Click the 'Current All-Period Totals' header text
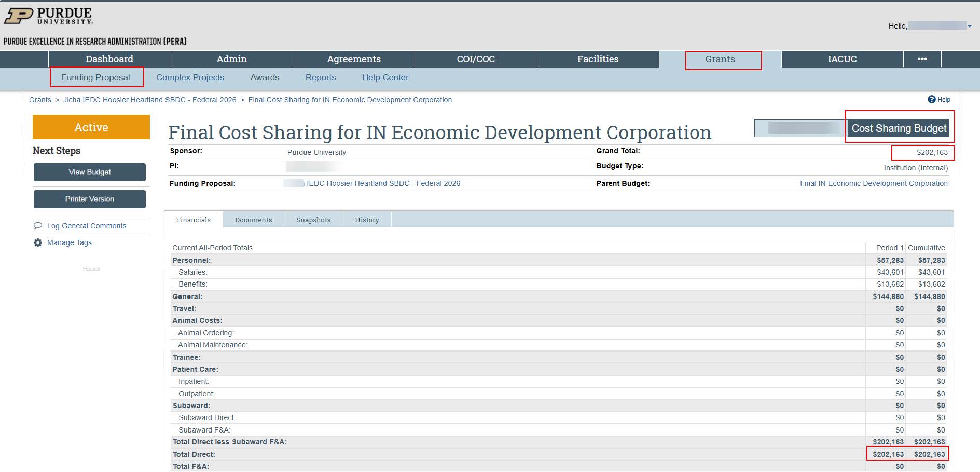 point(212,248)
